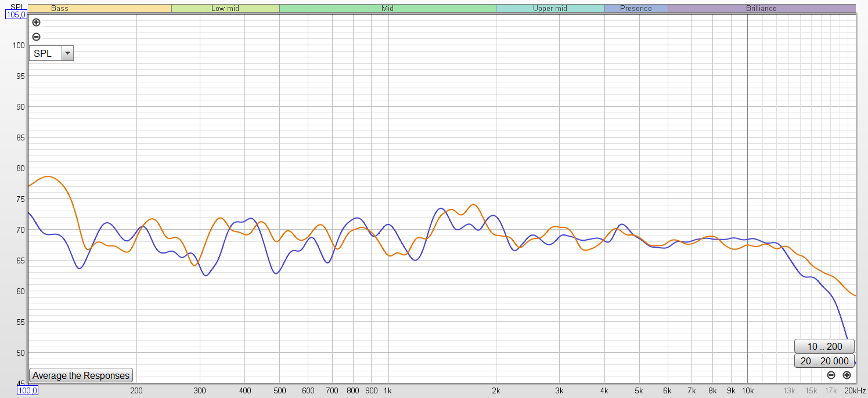Click the Presence band label

coord(636,9)
